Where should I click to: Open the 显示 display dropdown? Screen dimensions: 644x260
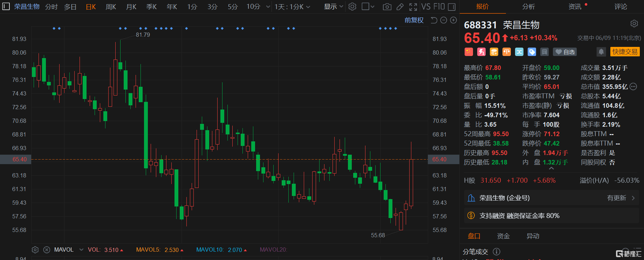[x=334, y=7]
